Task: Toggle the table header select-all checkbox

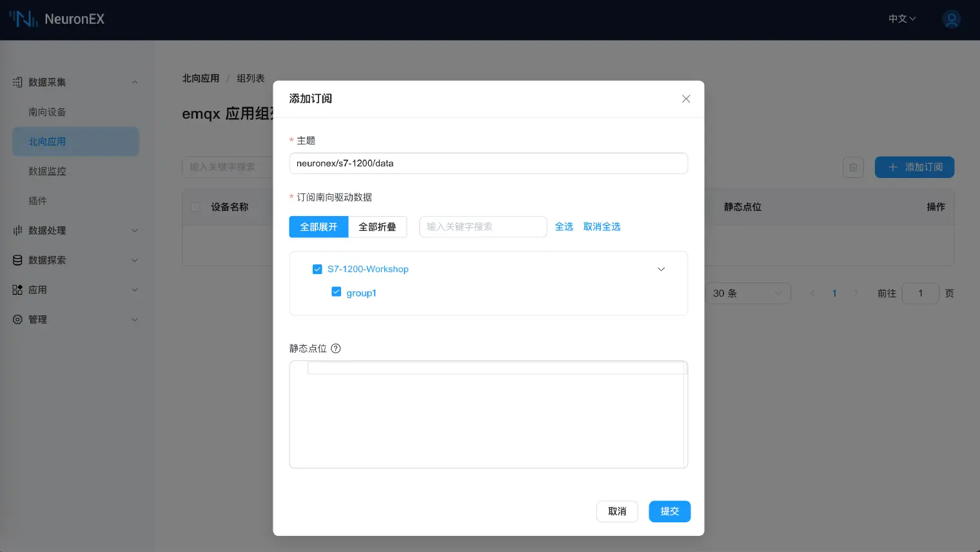Action: [x=195, y=207]
